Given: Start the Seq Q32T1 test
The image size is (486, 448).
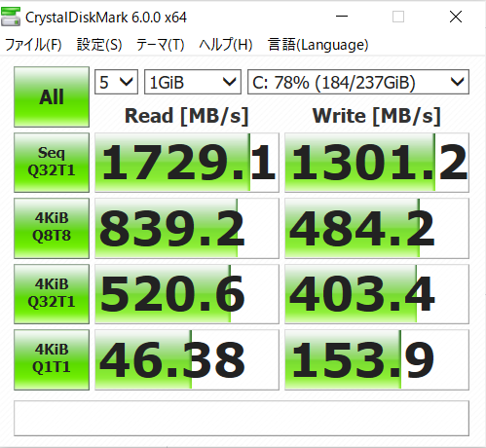Looking at the screenshot, I should [x=52, y=163].
